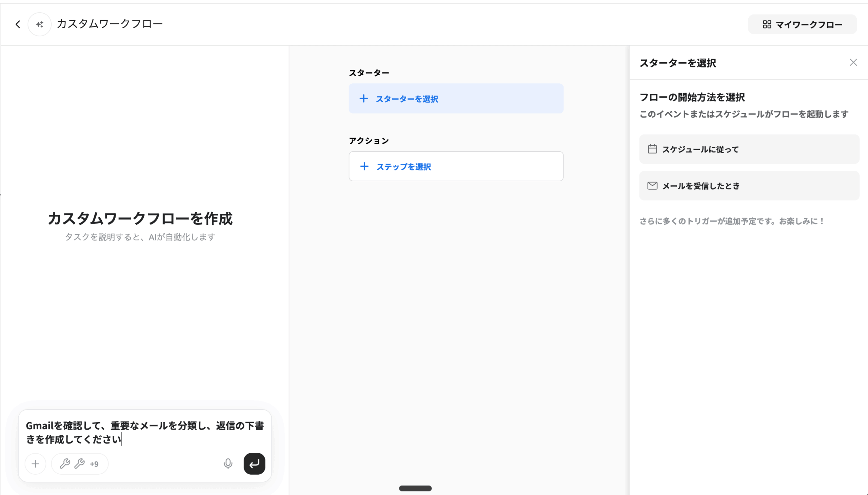Focus the Gmail prompt text input
Screen dimensions: 868x495
tap(144, 432)
